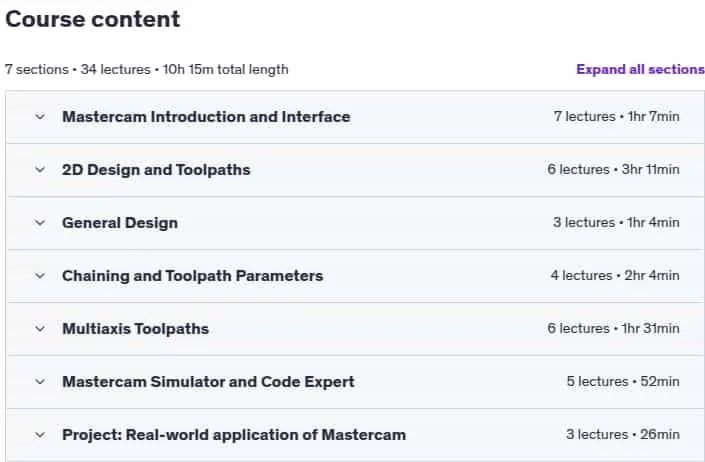Click '4 lectures • 2hr 4min' text
Screen dimensions: 705x462
615,275
